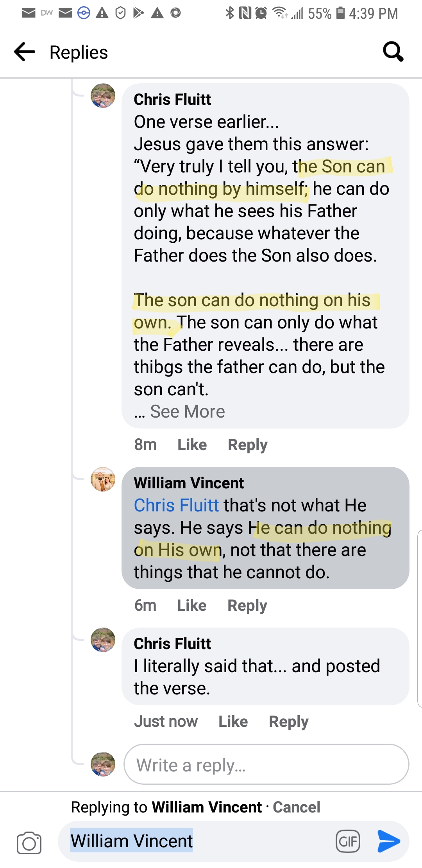Tap the mail notification icon in status bar

click(x=29, y=13)
